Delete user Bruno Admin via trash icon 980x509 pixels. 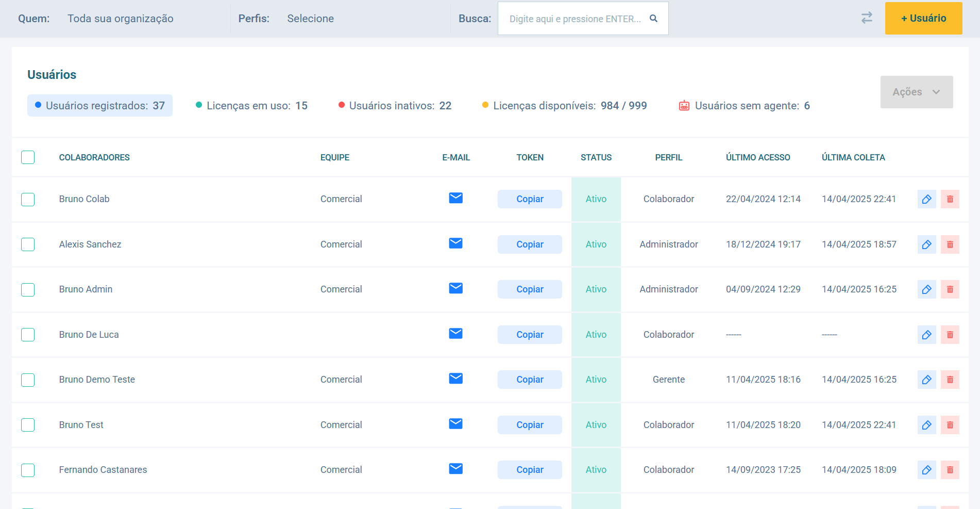pyautogui.click(x=950, y=289)
